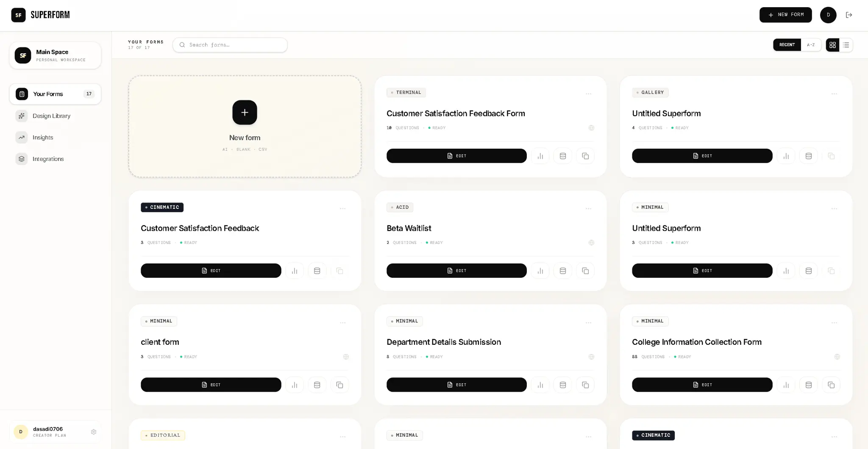Click the TERMINAL theme tag

pyautogui.click(x=406, y=92)
